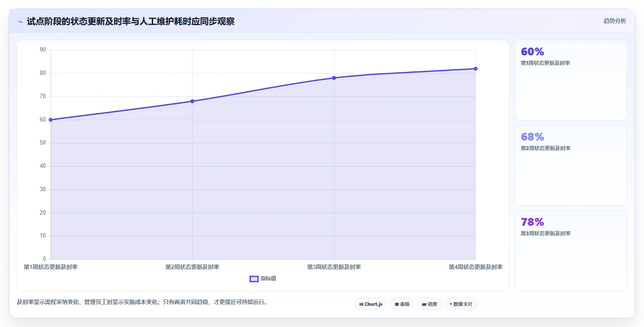Click 第2周状态更新及时率 x-axis label
Viewport: 644px width, 327px height.
[x=192, y=267]
